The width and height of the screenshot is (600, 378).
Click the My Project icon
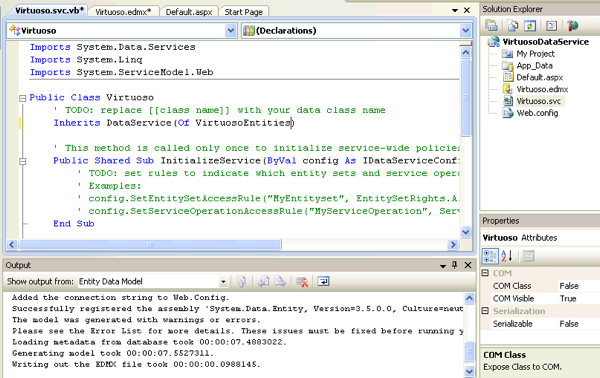pos(507,54)
